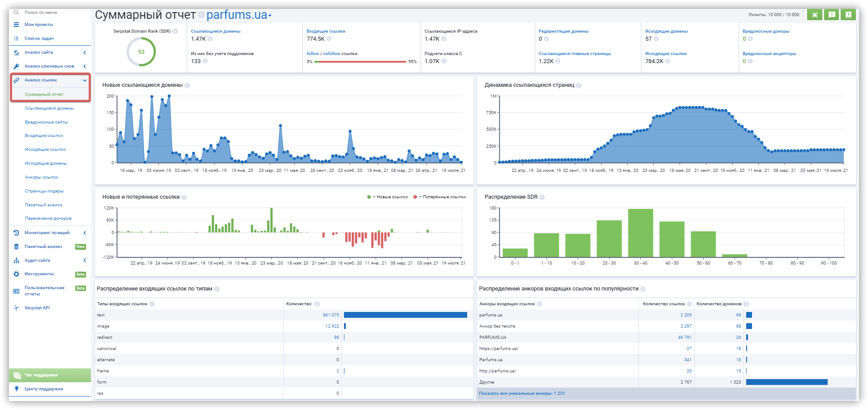The image size is (868, 410).
Task: Click info icon next to Распределение SDR
Action: 542,197
